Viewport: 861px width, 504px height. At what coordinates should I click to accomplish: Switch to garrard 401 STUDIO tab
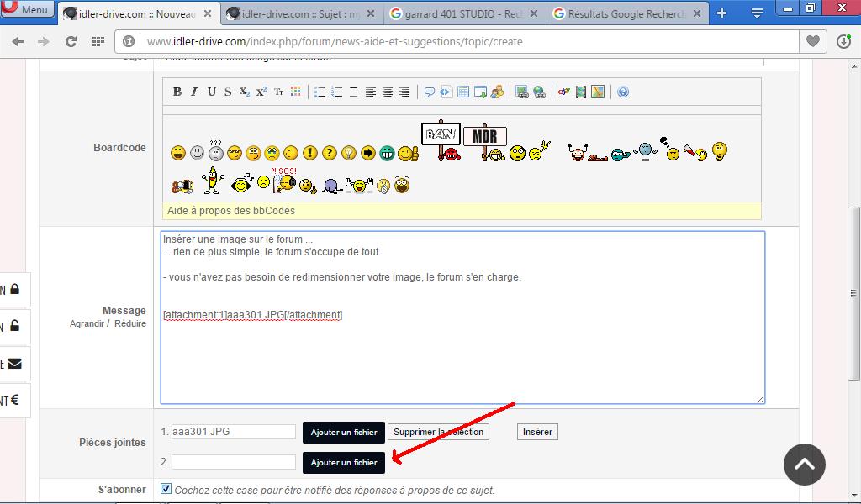click(x=462, y=14)
